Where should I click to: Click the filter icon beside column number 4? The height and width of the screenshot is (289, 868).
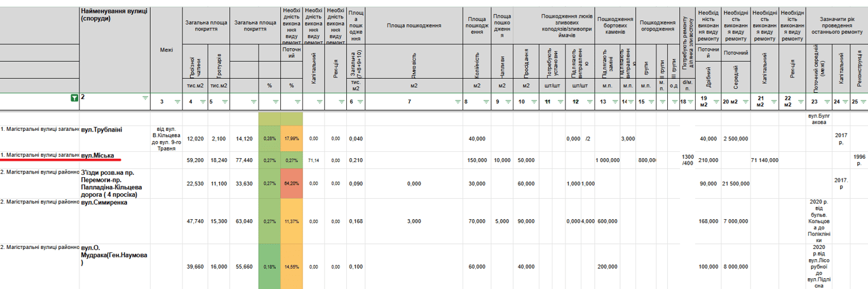201,102
